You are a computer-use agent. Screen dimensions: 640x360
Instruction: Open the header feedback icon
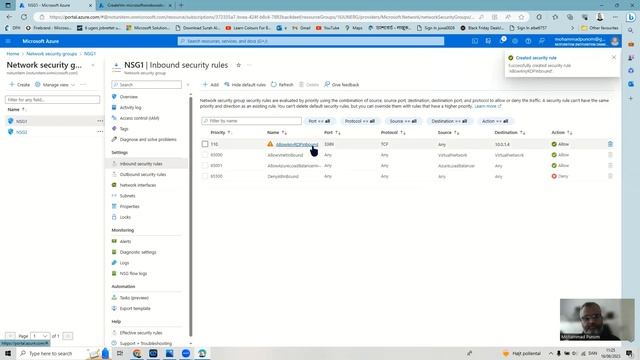click(x=542, y=41)
